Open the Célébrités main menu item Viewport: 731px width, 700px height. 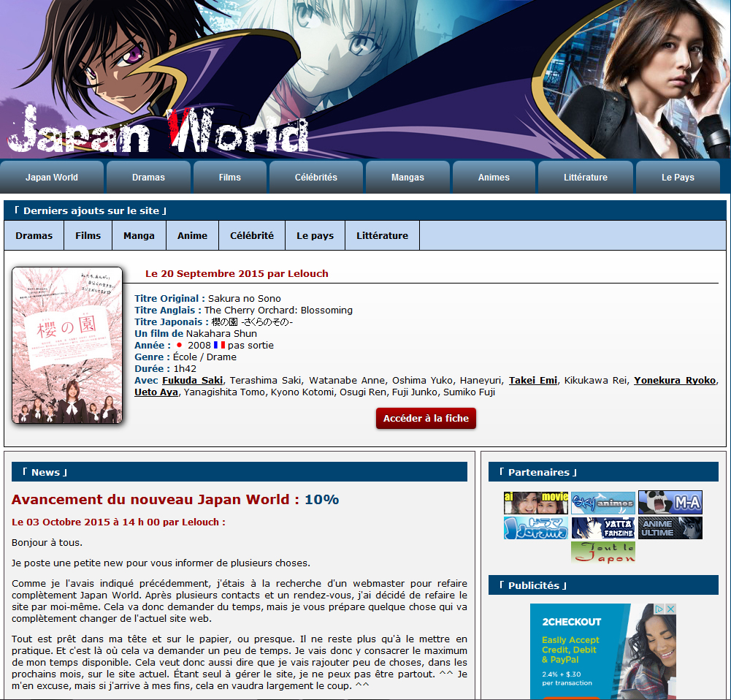316,178
